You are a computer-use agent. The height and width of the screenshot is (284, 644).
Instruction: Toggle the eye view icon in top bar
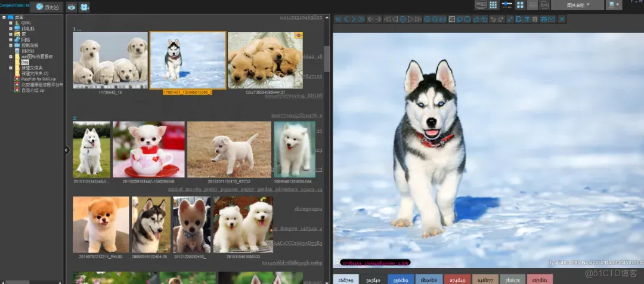point(72,7)
